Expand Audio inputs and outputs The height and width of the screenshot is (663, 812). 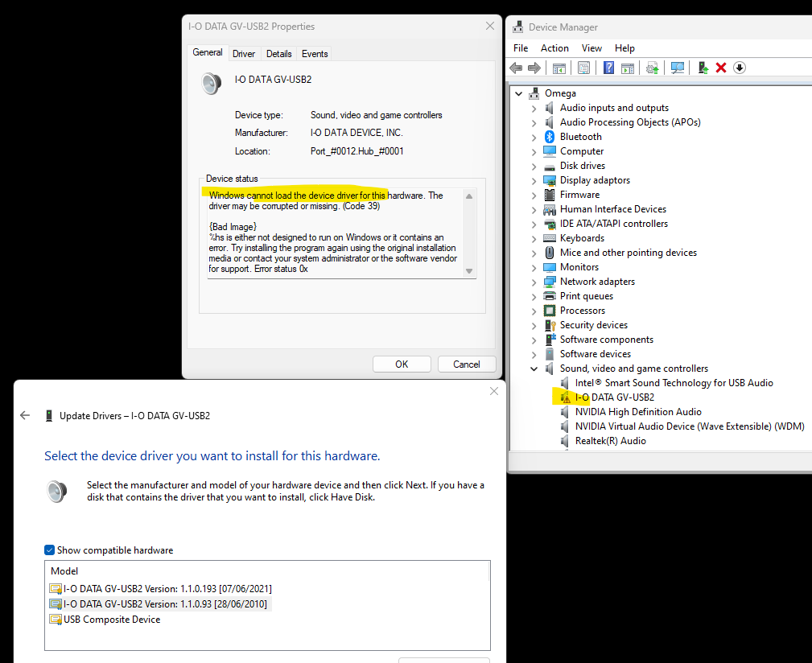click(x=534, y=108)
